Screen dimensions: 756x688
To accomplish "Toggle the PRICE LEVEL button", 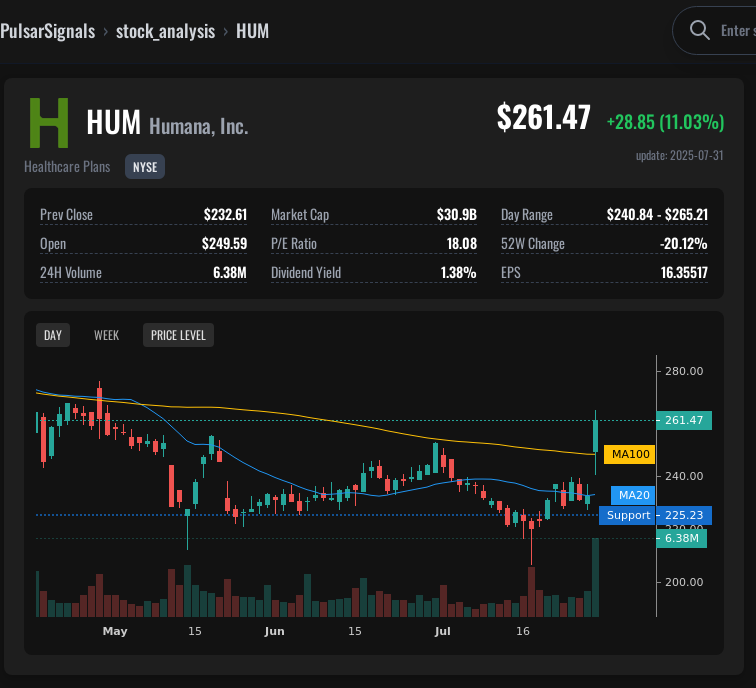I will coord(178,335).
